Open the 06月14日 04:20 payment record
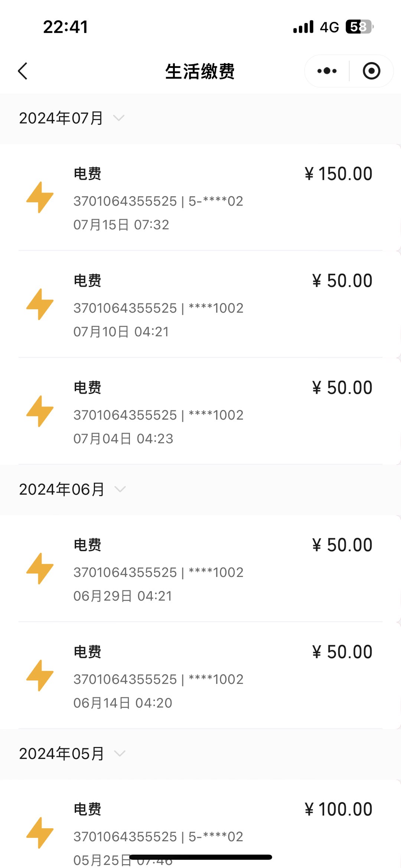The width and height of the screenshot is (401, 868). click(x=200, y=676)
